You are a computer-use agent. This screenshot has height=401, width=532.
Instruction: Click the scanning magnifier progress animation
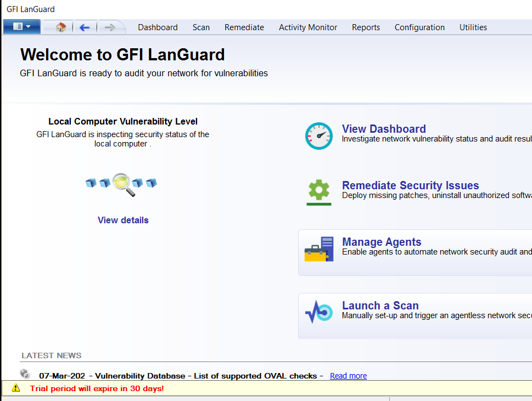pos(121,184)
